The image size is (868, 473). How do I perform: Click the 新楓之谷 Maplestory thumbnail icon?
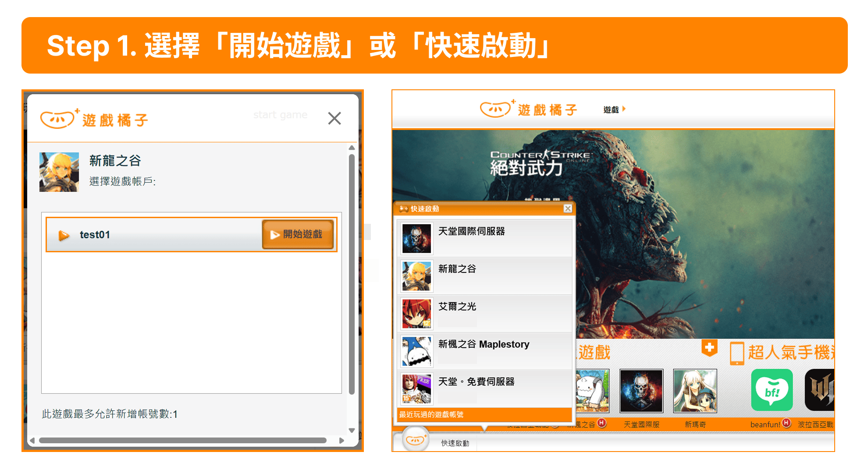point(416,352)
